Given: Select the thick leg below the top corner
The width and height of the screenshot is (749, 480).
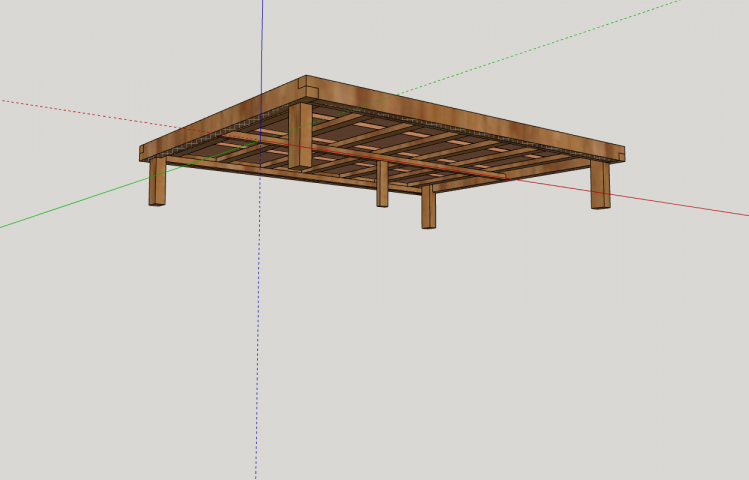Looking at the screenshot, I should 300,137.
